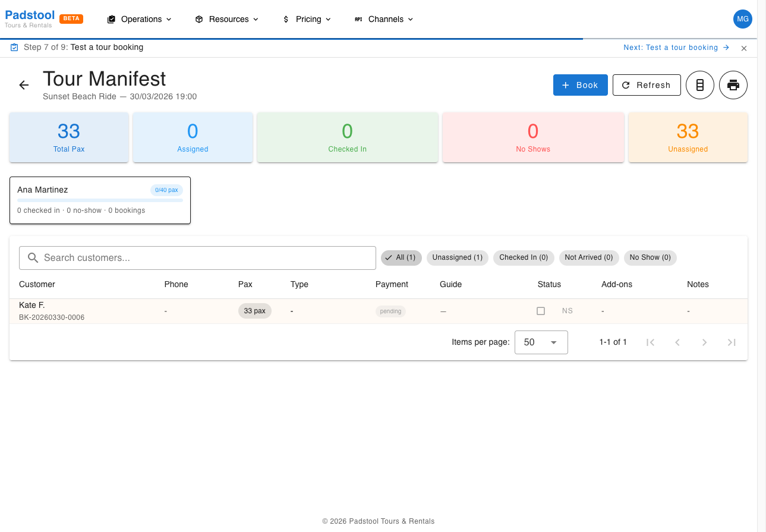
Task: Filter by Not Arrived (0) chip
Action: [x=589, y=257]
